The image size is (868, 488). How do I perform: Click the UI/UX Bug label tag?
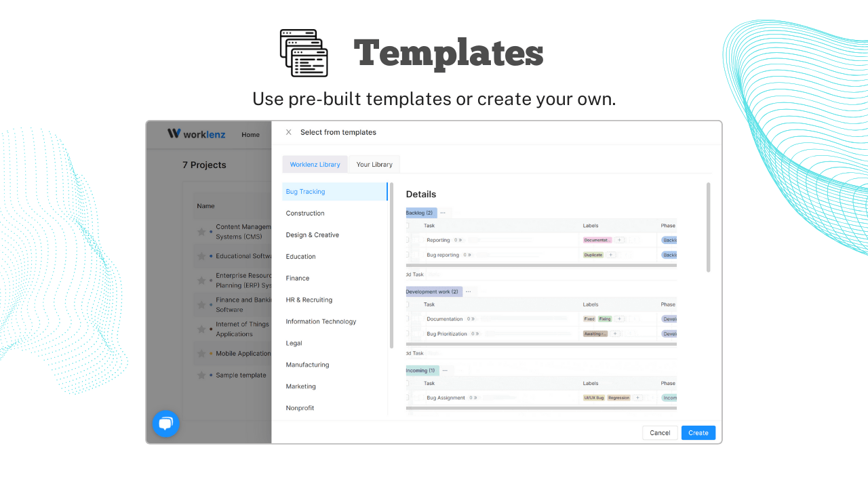coord(594,398)
